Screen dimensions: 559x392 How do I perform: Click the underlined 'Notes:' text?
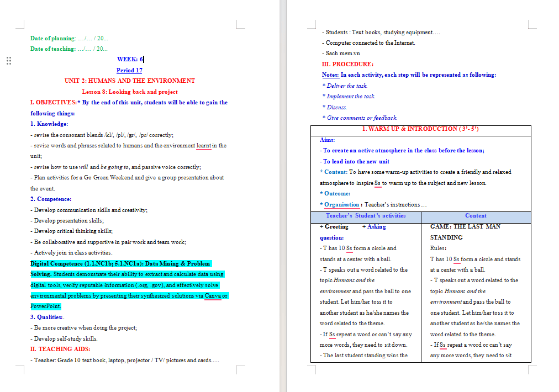[330, 75]
